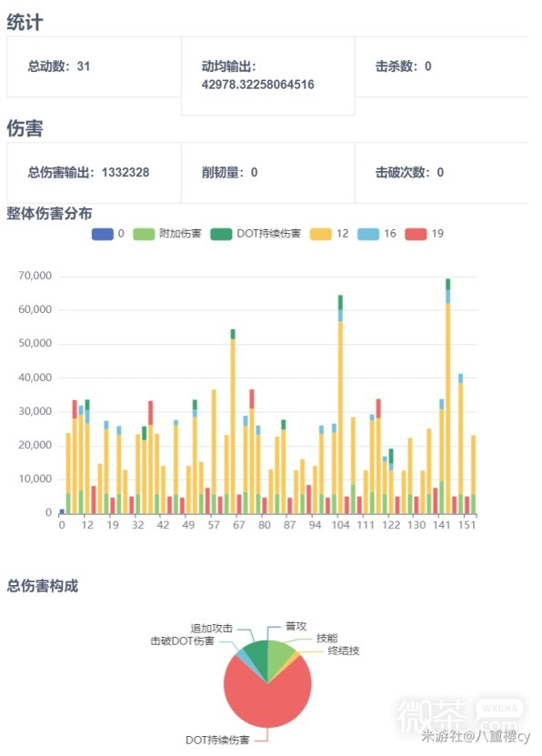Toggle the blue '0' legend swatch
Image resolution: width=542 pixels, height=756 pixels.
(x=102, y=234)
